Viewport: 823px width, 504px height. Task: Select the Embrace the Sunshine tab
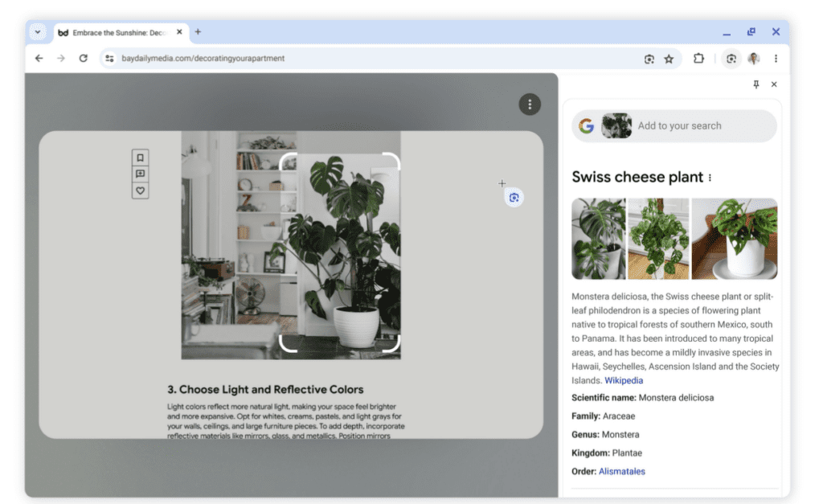pos(117,32)
